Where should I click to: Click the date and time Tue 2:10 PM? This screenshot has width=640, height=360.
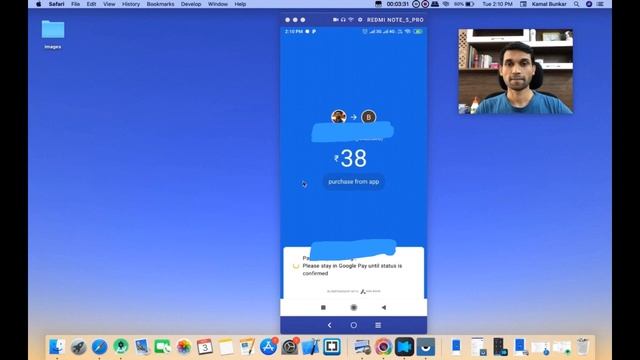(x=497, y=4)
